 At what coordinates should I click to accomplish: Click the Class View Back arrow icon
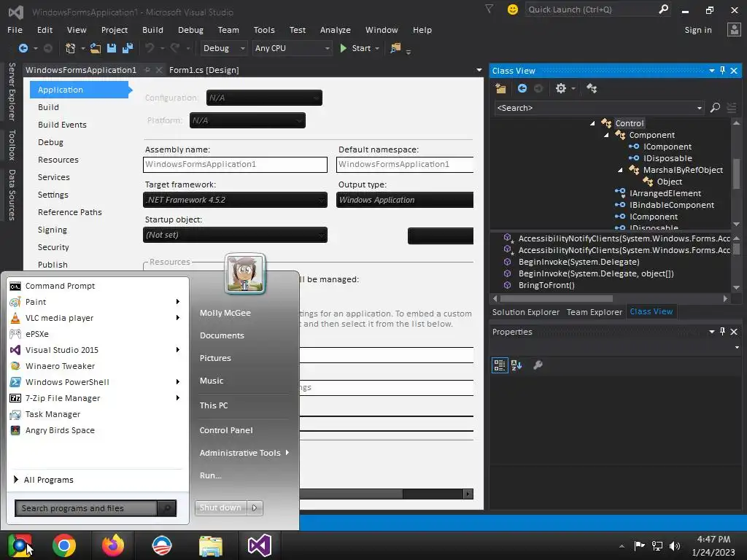(x=522, y=88)
